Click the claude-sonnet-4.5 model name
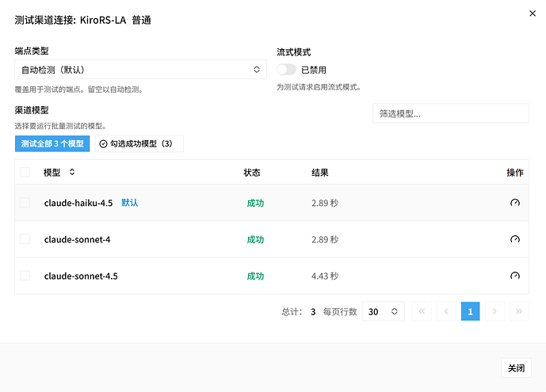Viewport: 546px width, 392px height. [81, 276]
